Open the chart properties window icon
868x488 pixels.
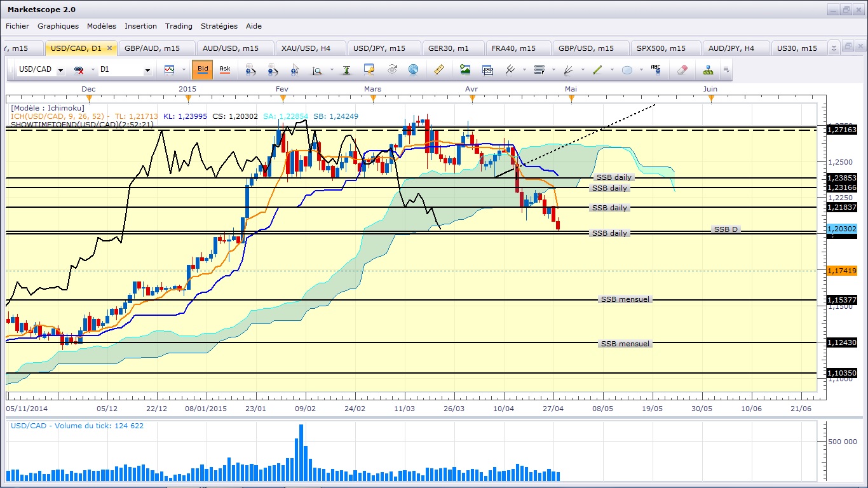pyautogui.click(x=369, y=70)
